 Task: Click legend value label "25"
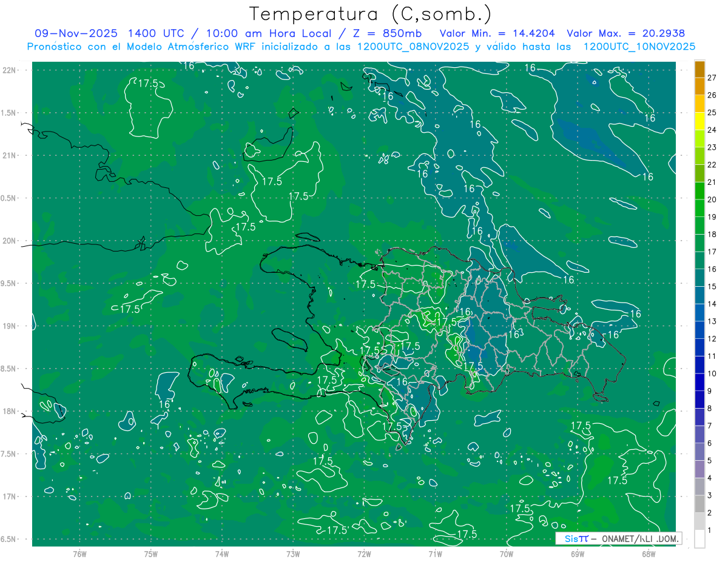(712, 113)
